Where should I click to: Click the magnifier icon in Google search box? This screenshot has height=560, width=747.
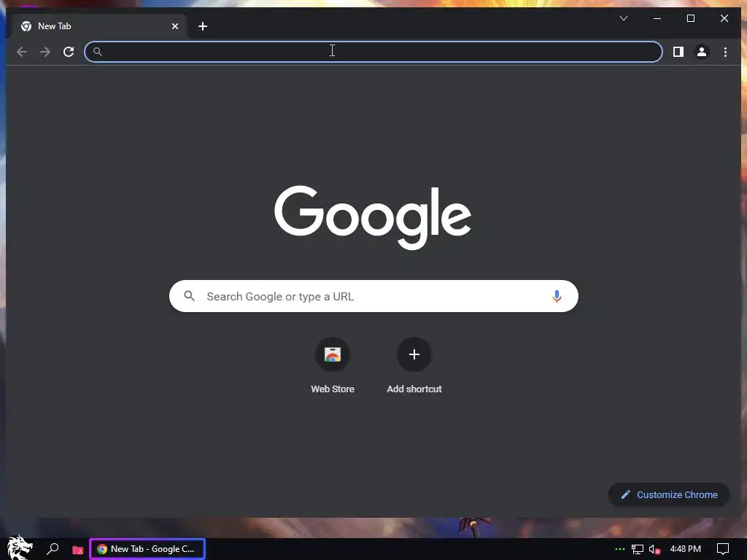tap(189, 296)
